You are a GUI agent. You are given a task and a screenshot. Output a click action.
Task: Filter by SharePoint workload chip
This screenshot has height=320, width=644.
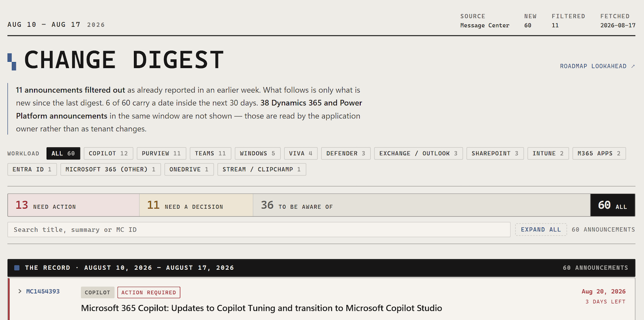495,153
